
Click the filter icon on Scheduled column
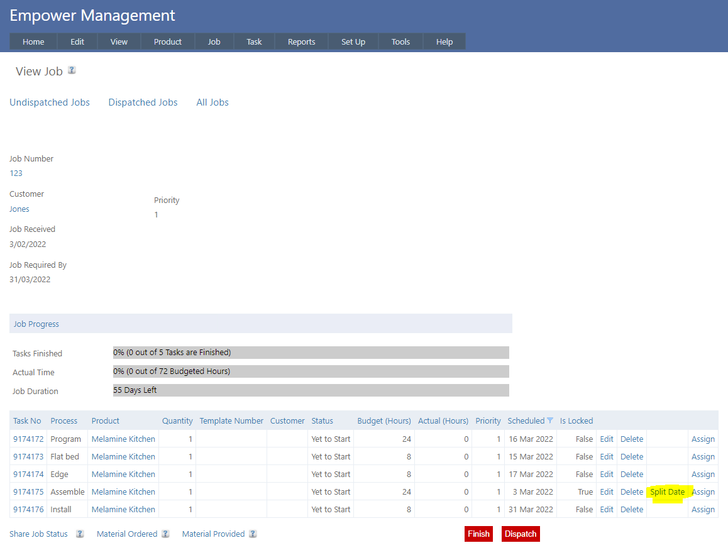coord(550,420)
